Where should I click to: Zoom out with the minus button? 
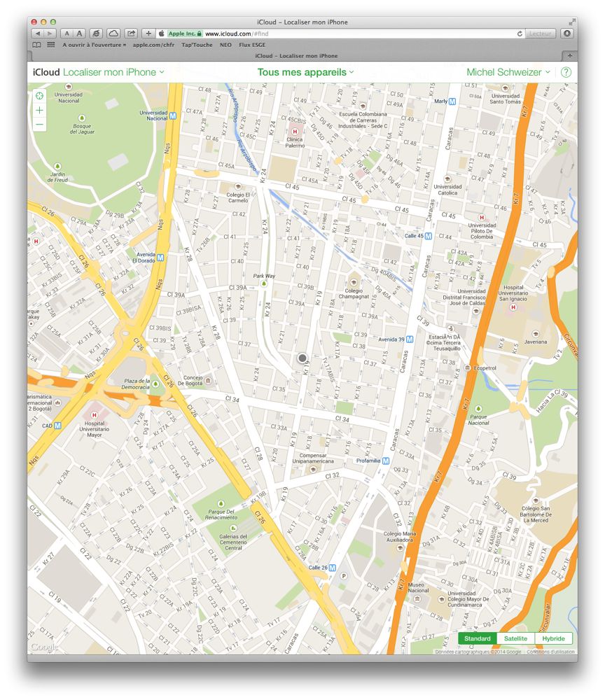point(39,125)
